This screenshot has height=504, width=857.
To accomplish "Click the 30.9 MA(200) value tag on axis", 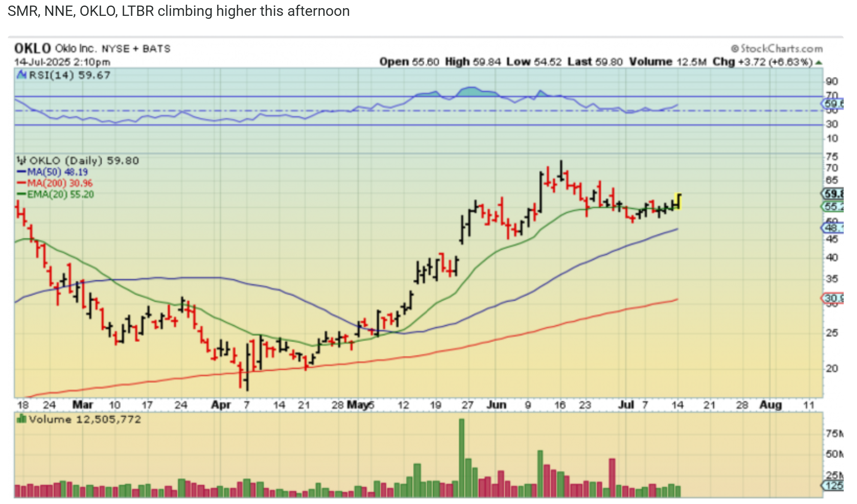I will point(833,298).
